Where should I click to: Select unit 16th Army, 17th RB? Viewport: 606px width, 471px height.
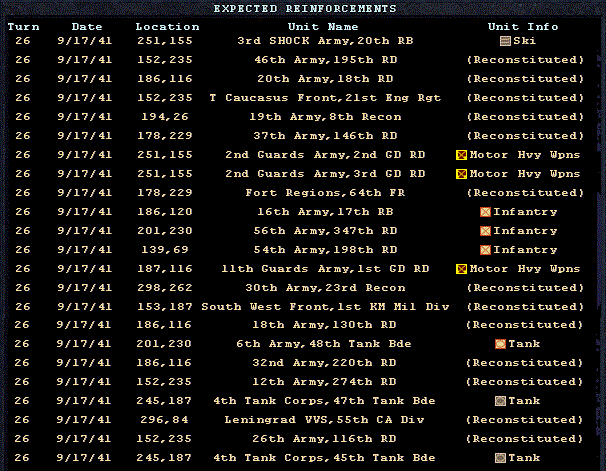click(x=325, y=212)
